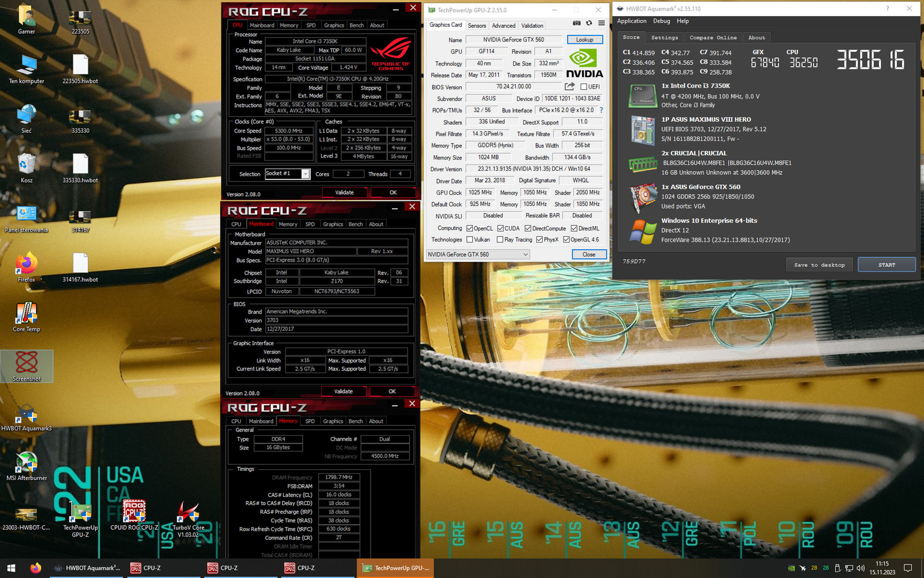Launch Firefox from the desktop
This screenshot has height=578, width=924.
[27, 268]
